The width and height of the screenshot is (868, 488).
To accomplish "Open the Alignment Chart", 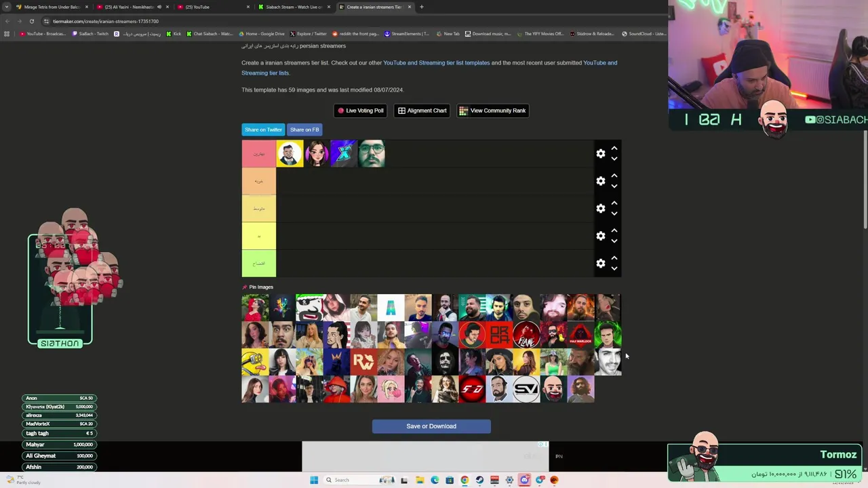I will click(x=422, y=110).
